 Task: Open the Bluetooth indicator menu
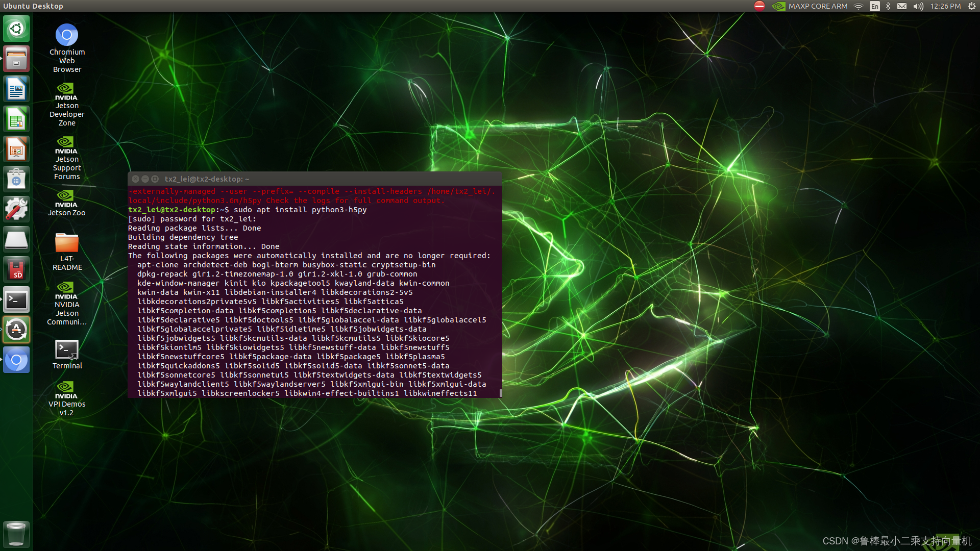(888, 6)
